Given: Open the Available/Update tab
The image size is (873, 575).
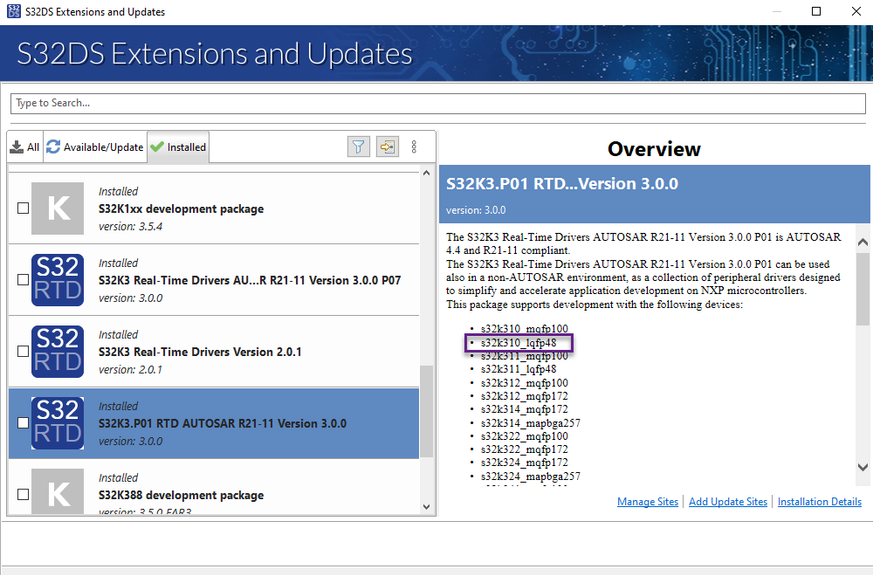Looking at the screenshot, I should [95, 147].
